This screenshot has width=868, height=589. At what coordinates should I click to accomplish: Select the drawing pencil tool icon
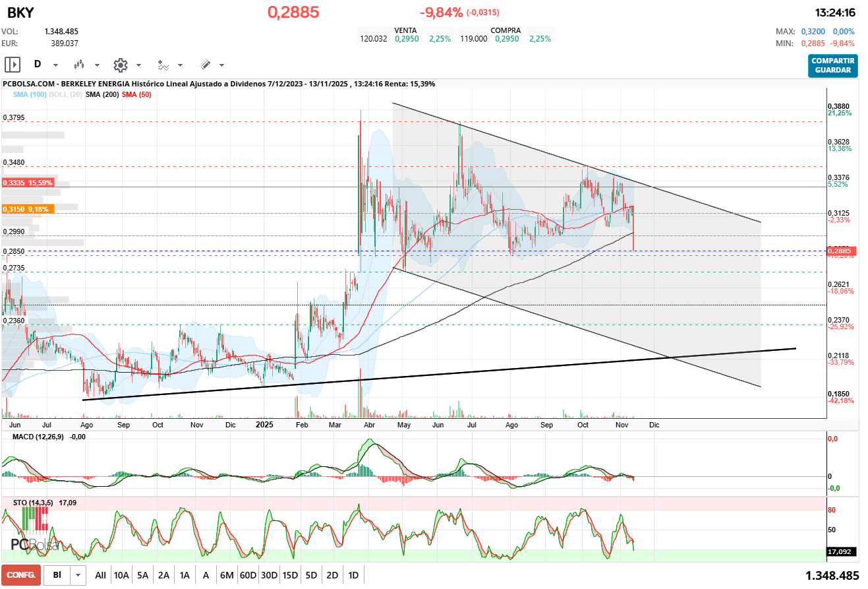(x=205, y=65)
